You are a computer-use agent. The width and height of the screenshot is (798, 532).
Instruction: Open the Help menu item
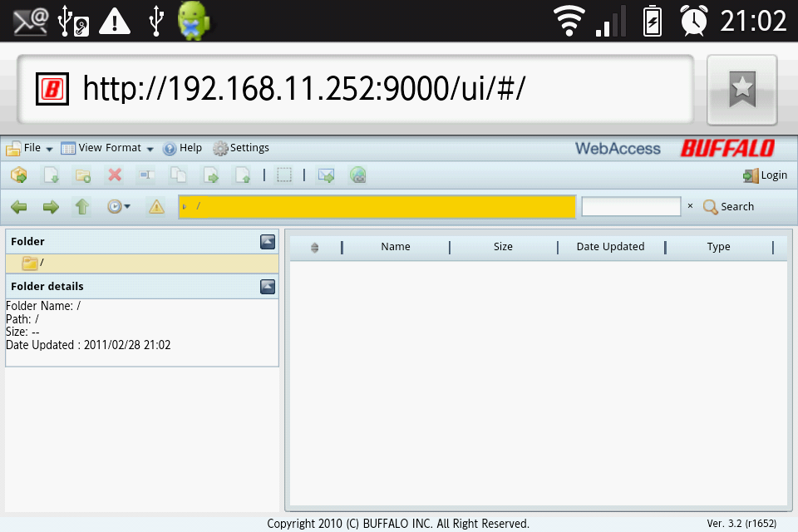pyautogui.click(x=182, y=148)
